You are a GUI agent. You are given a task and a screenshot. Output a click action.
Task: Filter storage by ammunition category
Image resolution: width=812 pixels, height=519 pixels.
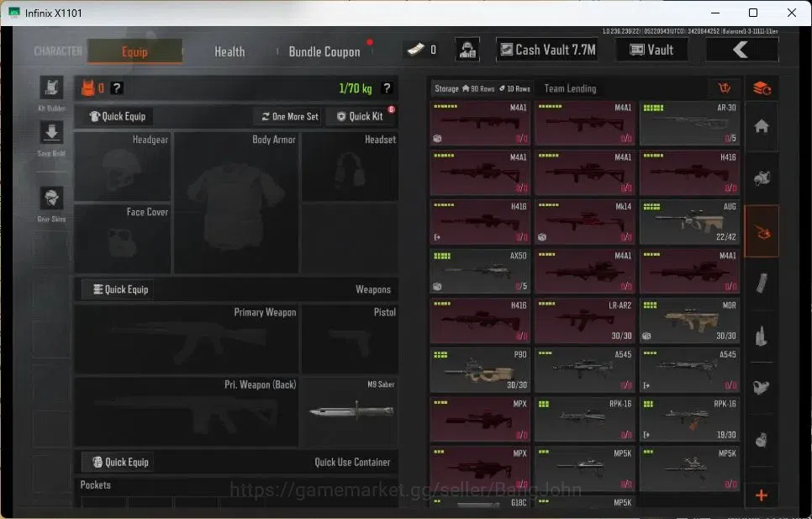coord(762,336)
